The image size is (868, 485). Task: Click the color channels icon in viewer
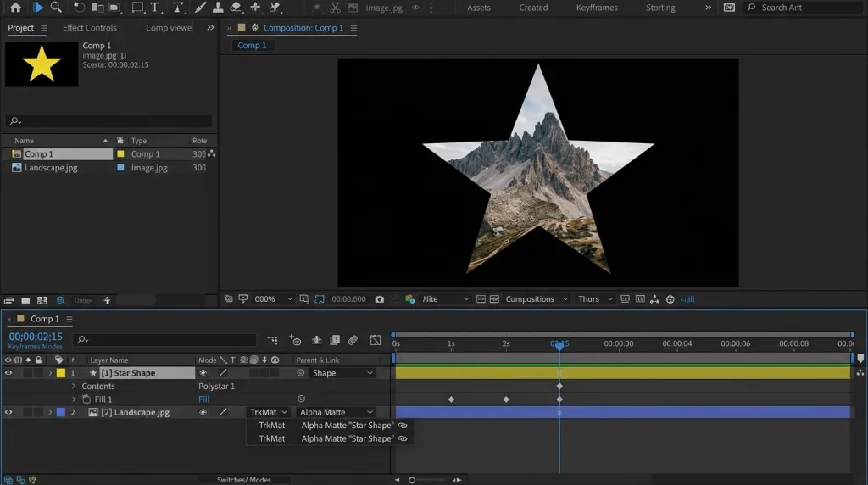coord(409,299)
